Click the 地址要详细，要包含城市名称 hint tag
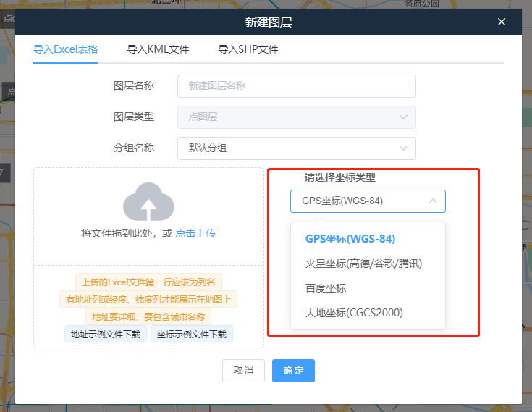This screenshot has width=532, height=412. [x=148, y=317]
